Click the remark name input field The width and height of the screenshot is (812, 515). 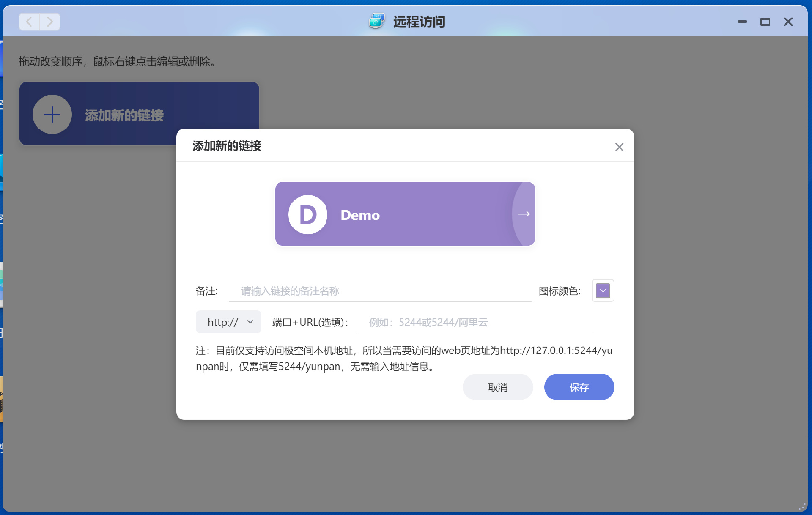point(379,291)
